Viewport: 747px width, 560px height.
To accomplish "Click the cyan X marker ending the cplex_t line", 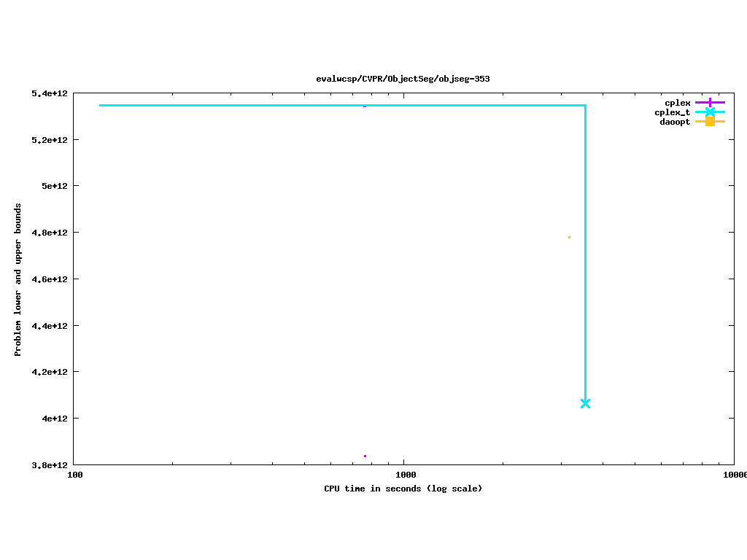I will 585,403.
